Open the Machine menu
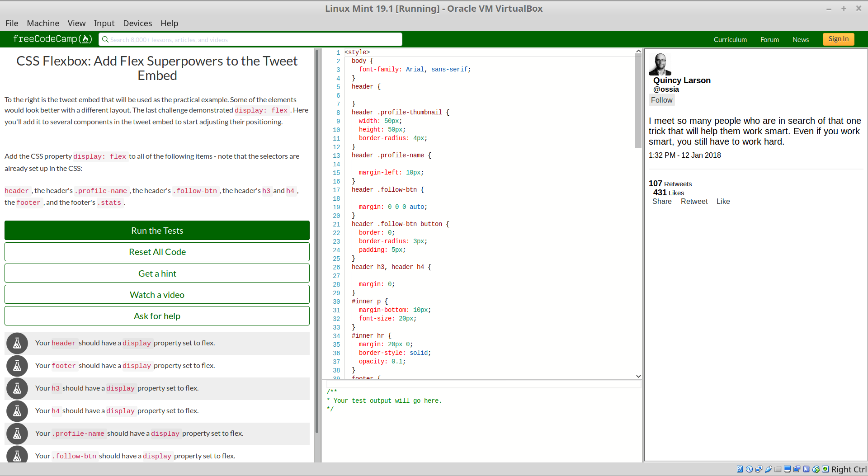Screen dimensions: 868x476 click(x=43, y=23)
